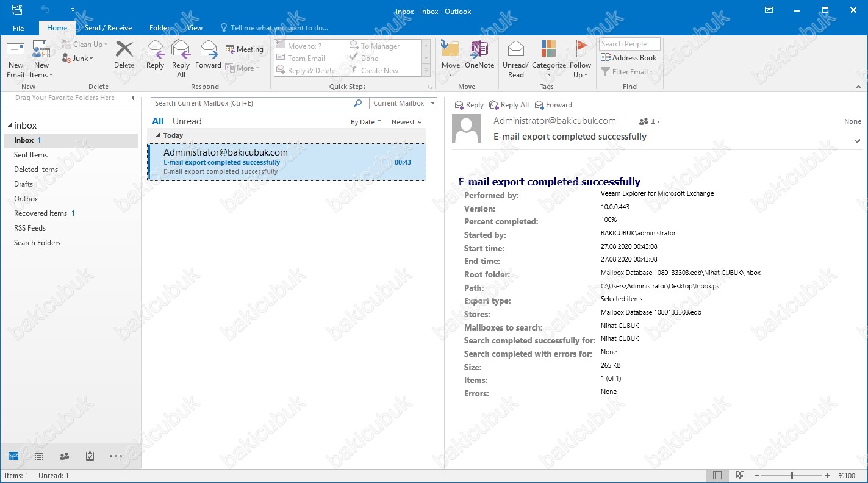
Task: Collapse the Today group
Action: click(159, 135)
